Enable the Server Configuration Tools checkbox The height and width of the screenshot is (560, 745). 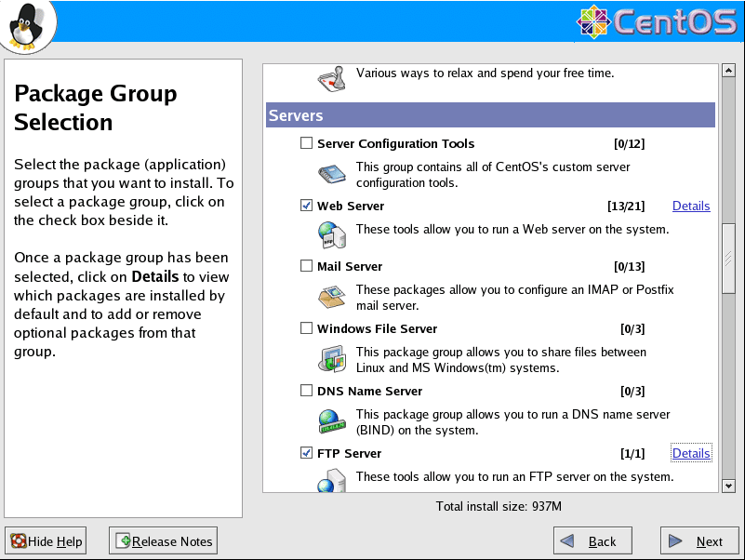click(x=306, y=143)
